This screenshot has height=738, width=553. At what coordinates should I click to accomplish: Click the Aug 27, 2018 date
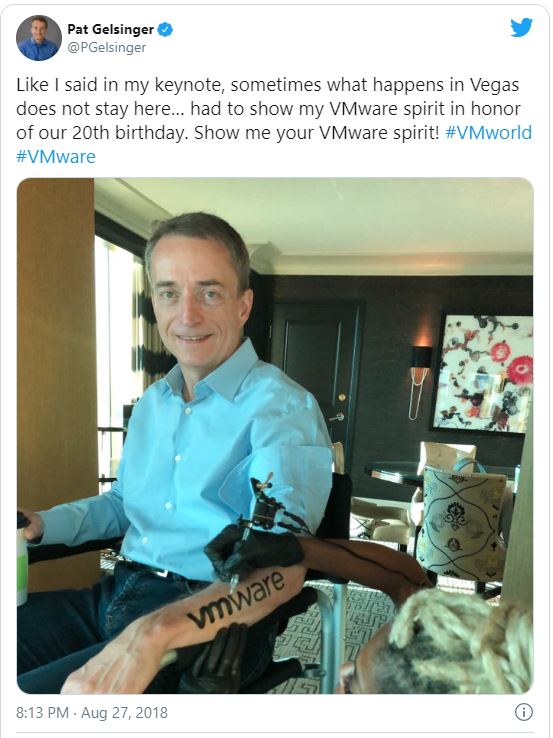point(124,713)
